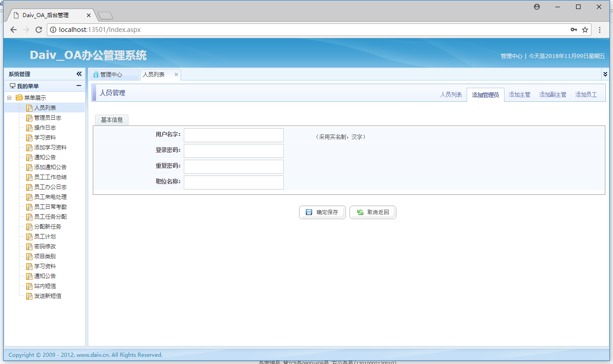Open the saved passwords key icon
This screenshot has height=364, width=613.
click(573, 30)
